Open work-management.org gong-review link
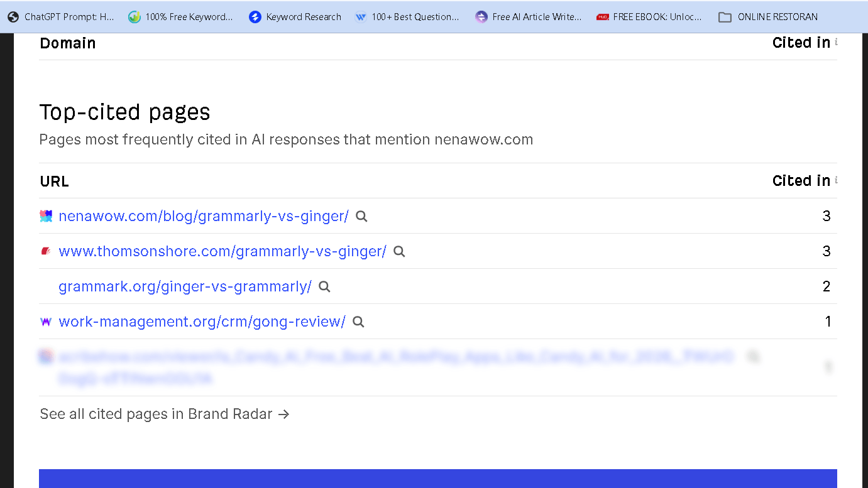This screenshot has height=488, width=868. click(x=202, y=322)
